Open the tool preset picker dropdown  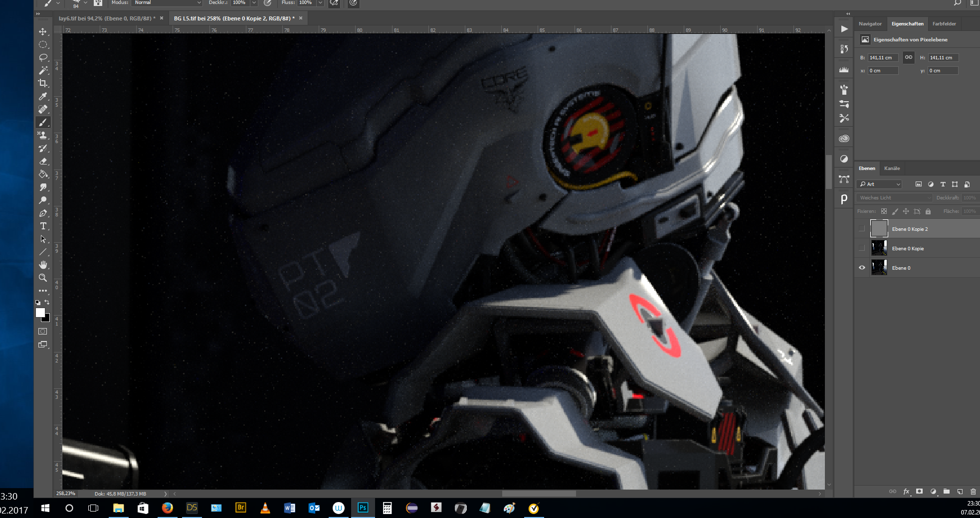pyautogui.click(x=58, y=3)
